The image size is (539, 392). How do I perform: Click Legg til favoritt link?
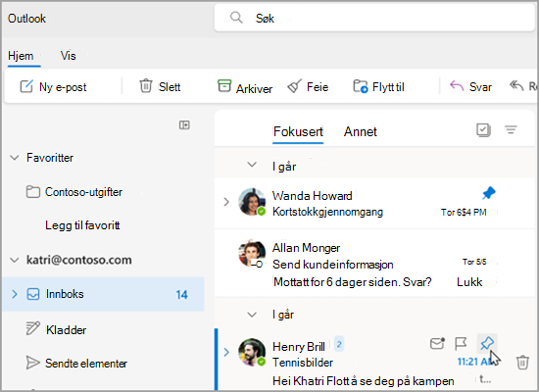[x=82, y=225]
